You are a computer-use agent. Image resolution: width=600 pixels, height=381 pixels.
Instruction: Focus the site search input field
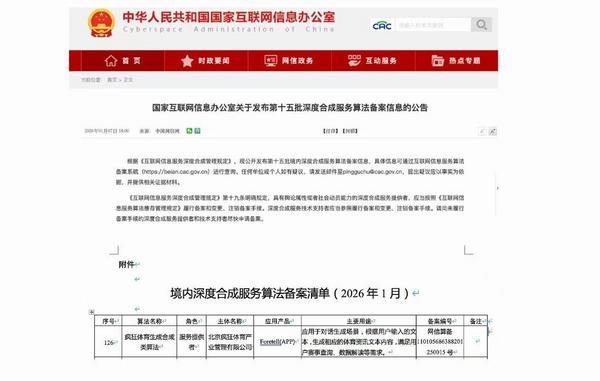tap(432, 25)
